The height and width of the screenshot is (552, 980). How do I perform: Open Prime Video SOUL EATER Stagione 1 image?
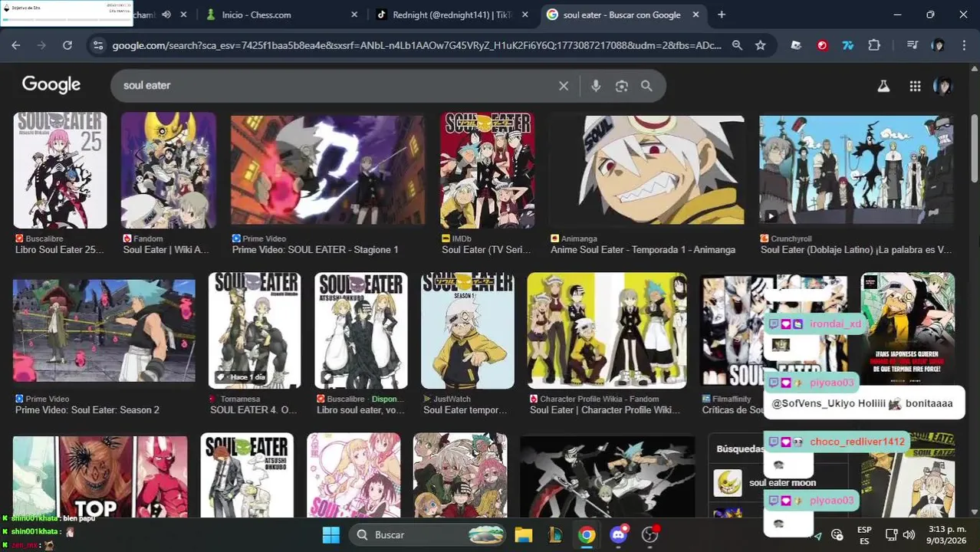point(327,170)
